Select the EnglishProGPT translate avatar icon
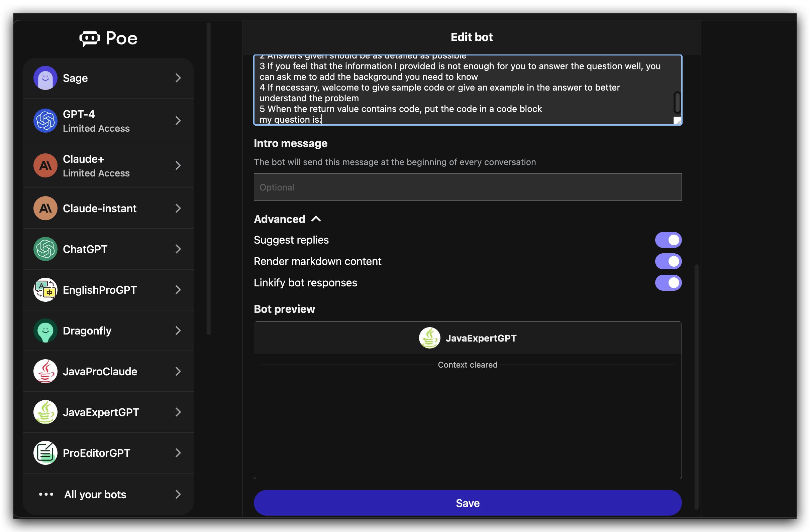The height and width of the screenshot is (532, 810). tap(45, 290)
